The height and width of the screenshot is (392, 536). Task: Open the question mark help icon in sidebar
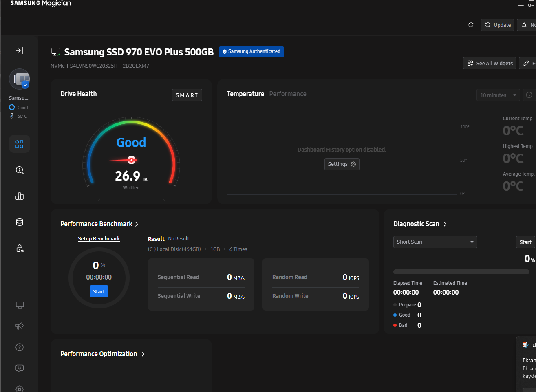pyautogui.click(x=20, y=347)
